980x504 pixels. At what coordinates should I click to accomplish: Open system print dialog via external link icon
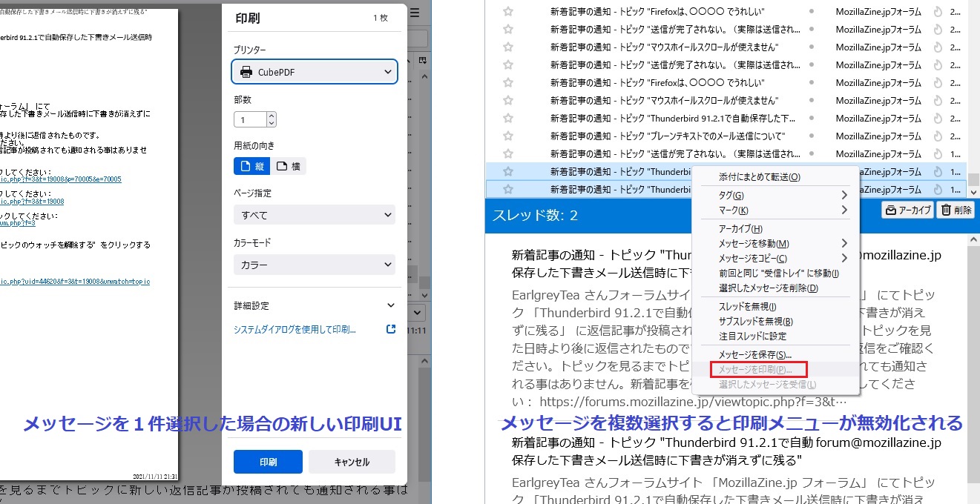(391, 329)
